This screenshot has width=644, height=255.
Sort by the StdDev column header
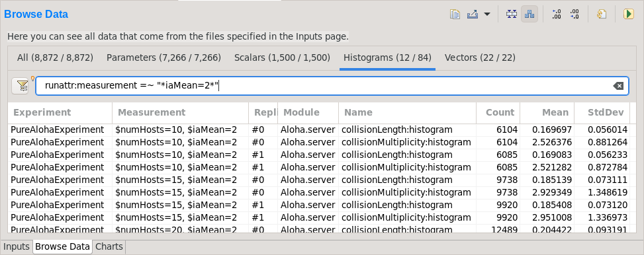click(x=602, y=113)
